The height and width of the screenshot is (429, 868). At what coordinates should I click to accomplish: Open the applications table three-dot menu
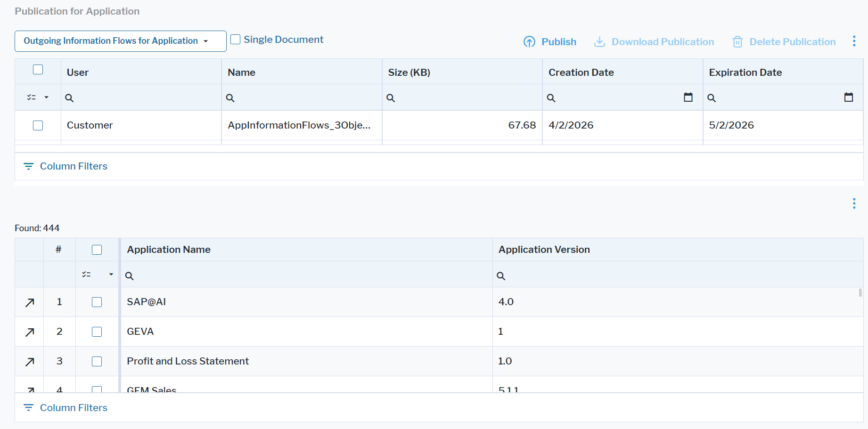click(854, 203)
